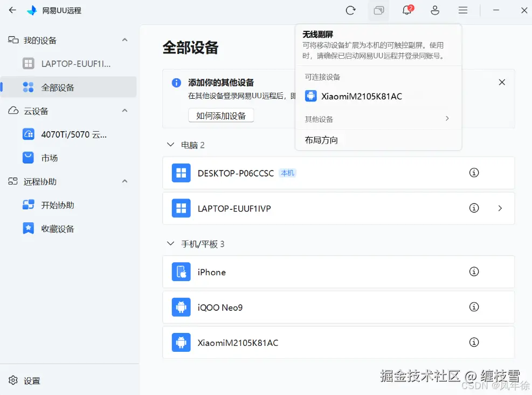Click the info icon on iQOO Neo9
The image size is (532, 395).
pyautogui.click(x=474, y=307)
